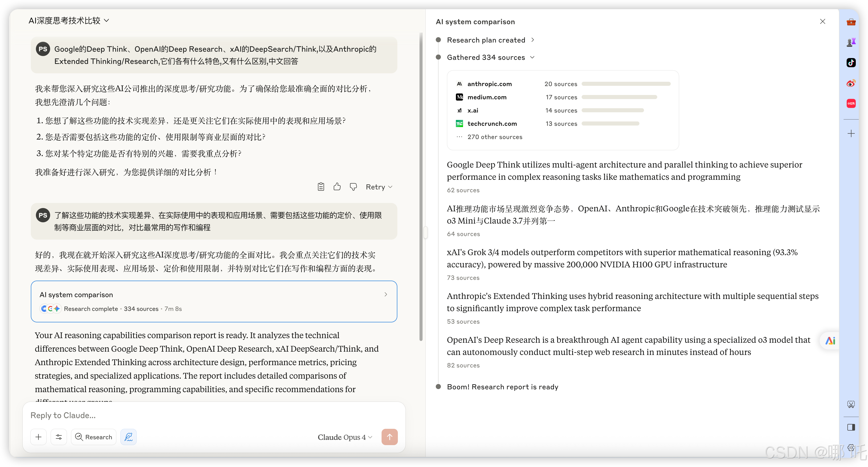Viewport: 868px width, 467px height.
Task: Click the x.ai sources row
Action: tap(563, 110)
